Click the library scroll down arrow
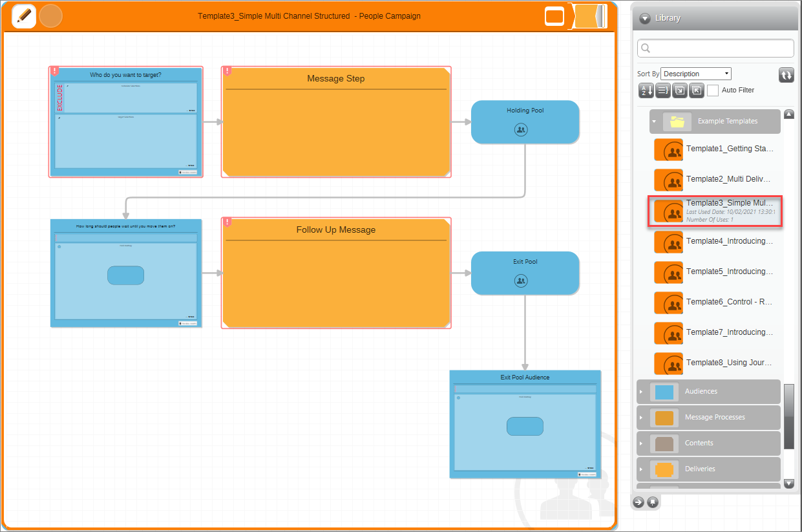 click(788, 483)
